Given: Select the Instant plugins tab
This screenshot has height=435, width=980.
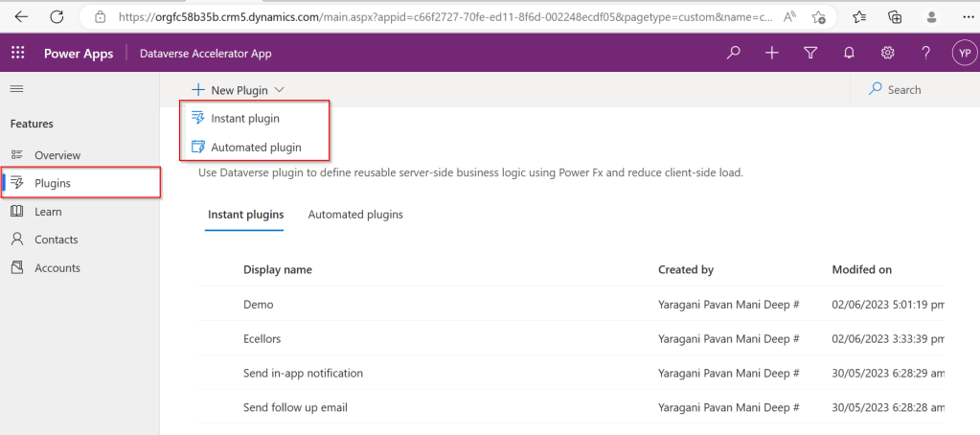Looking at the screenshot, I should point(245,215).
